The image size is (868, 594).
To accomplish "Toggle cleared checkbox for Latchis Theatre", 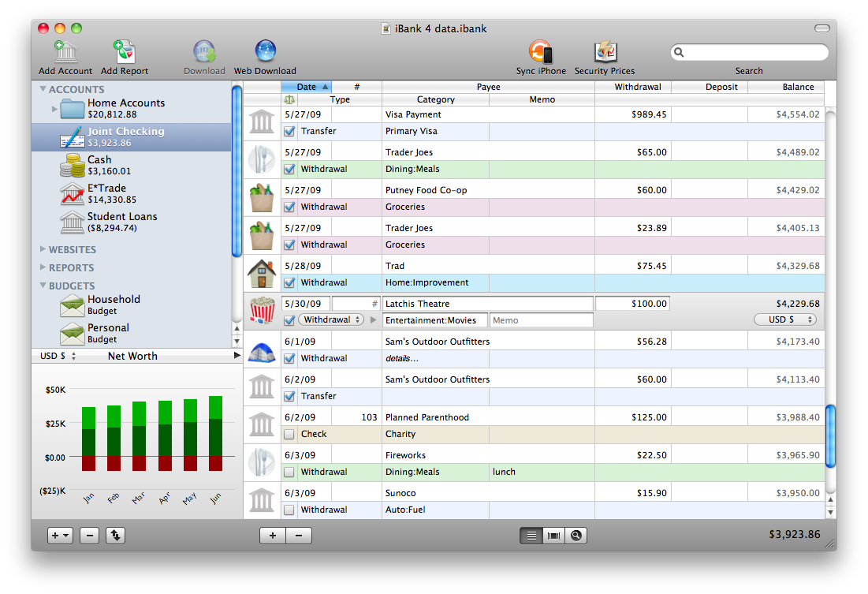I will [x=289, y=320].
